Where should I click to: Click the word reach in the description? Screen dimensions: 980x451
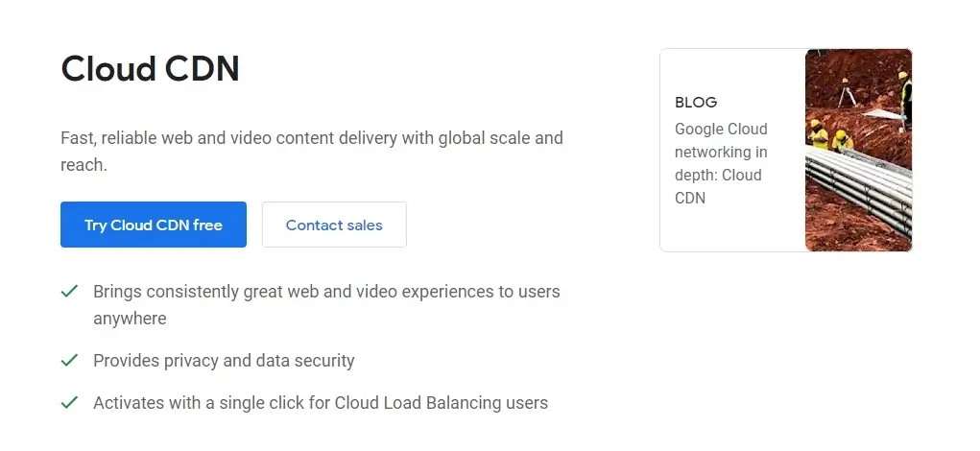tap(81, 165)
